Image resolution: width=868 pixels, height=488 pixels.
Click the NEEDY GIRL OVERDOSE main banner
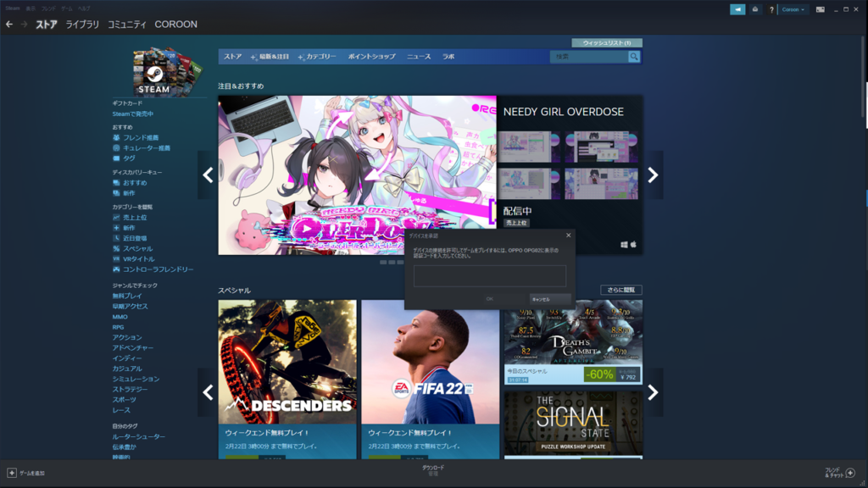[x=357, y=175]
